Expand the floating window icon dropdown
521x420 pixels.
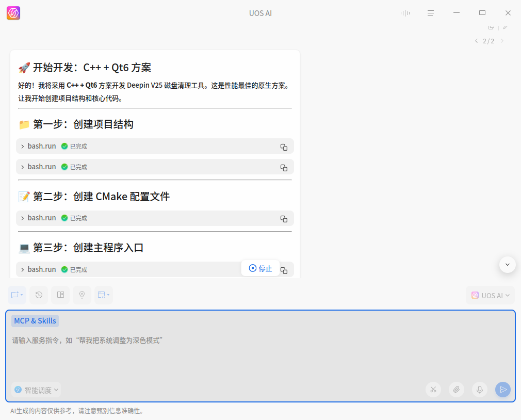(x=103, y=295)
